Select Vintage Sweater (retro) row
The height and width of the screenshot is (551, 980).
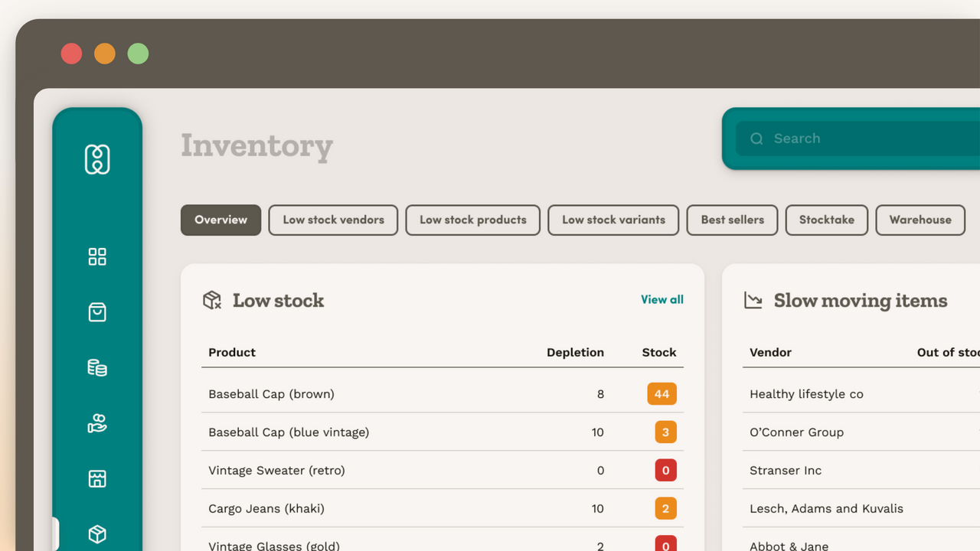pos(443,471)
